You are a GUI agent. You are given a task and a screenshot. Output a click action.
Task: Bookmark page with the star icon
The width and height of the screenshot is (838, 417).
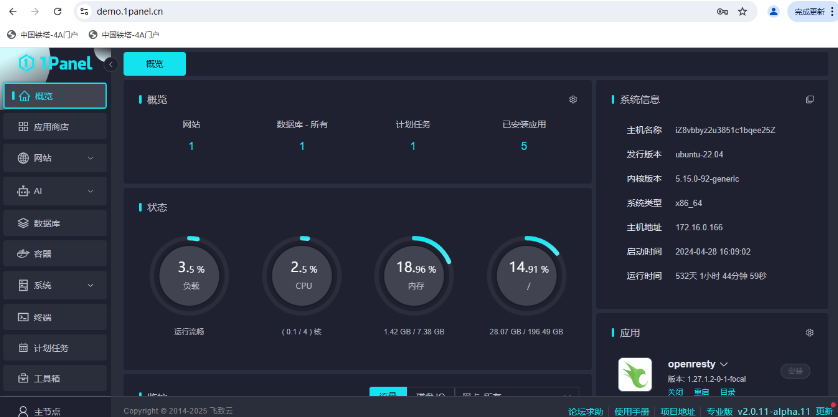click(x=742, y=12)
